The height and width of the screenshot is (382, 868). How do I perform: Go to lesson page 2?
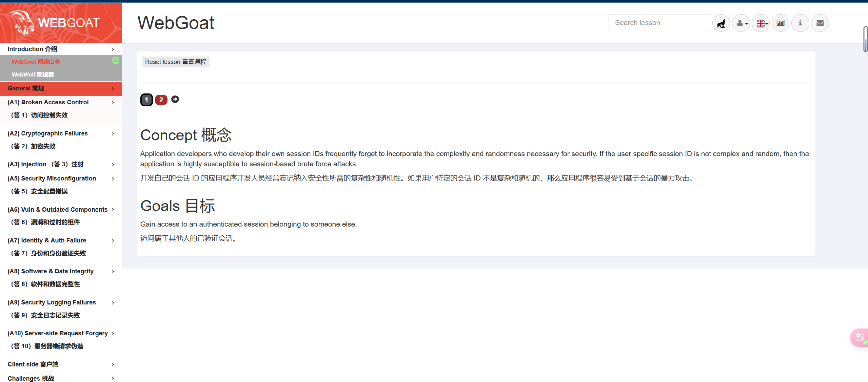[161, 100]
